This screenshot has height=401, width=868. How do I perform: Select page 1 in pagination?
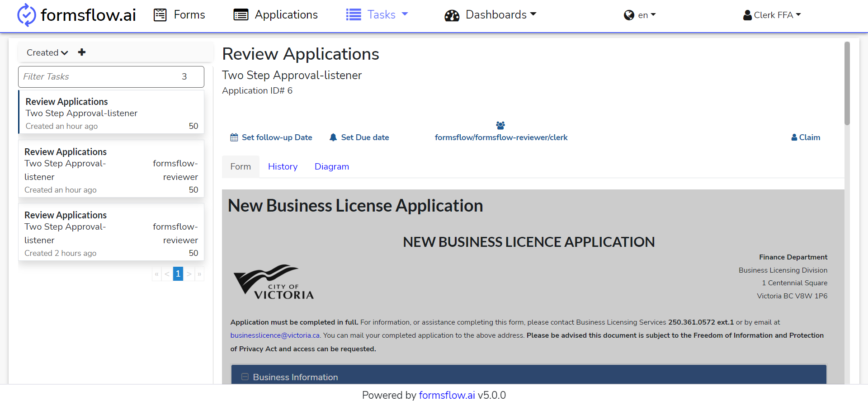point(178,274)
